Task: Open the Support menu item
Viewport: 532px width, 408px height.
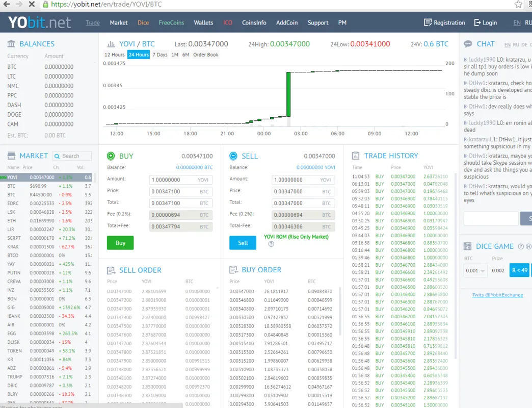Action: click(x=318, y=23)
